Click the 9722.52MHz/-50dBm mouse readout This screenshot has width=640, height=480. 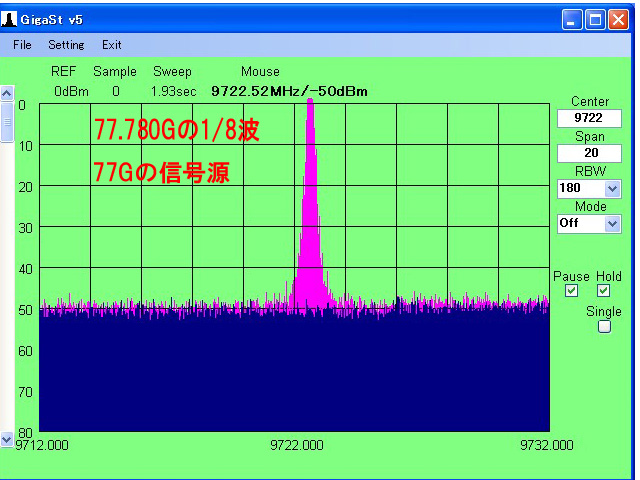coord(289,91)
